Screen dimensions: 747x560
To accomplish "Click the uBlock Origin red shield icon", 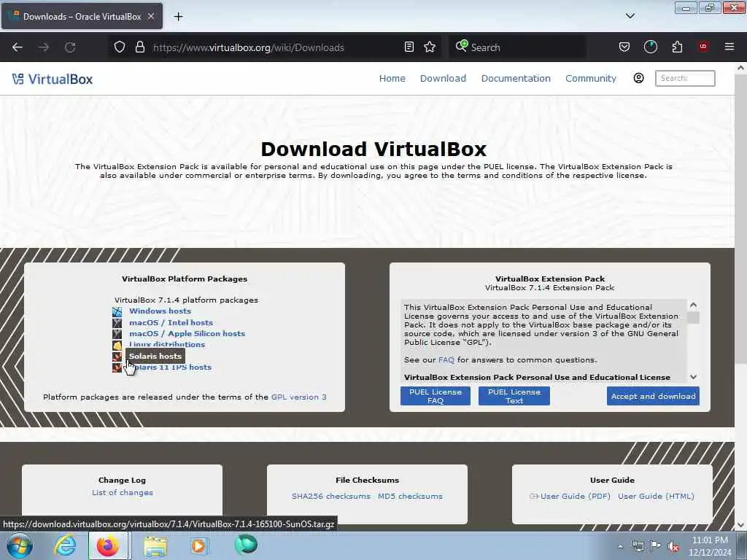I will tap(703, 47).
